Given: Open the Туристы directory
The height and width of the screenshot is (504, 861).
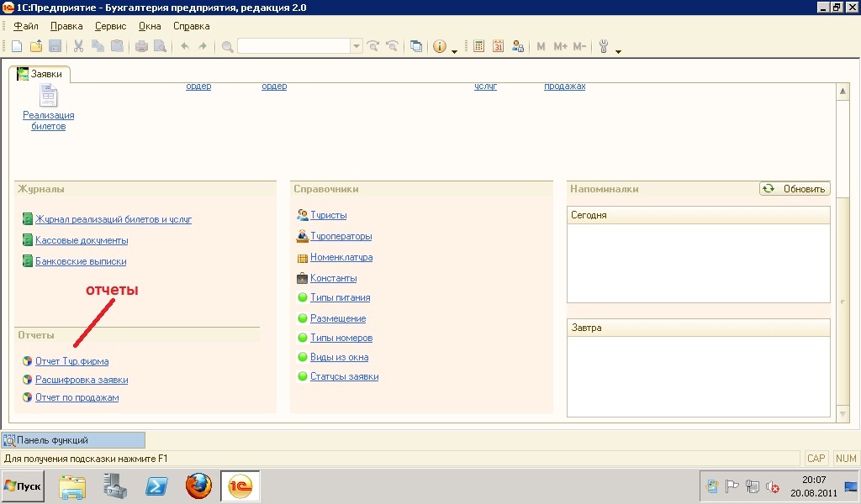Looking at the screenshot, I should (329, 215).
